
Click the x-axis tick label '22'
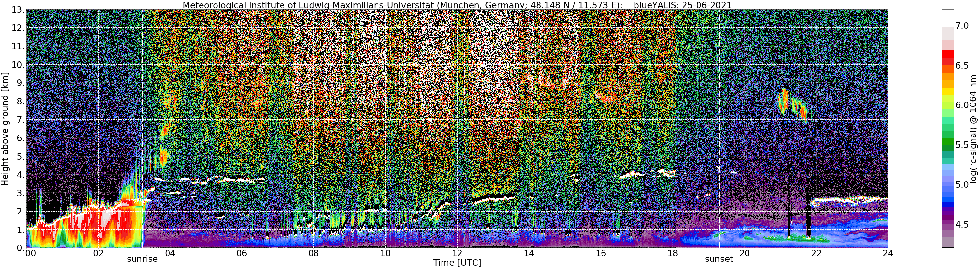pos(816,253)
